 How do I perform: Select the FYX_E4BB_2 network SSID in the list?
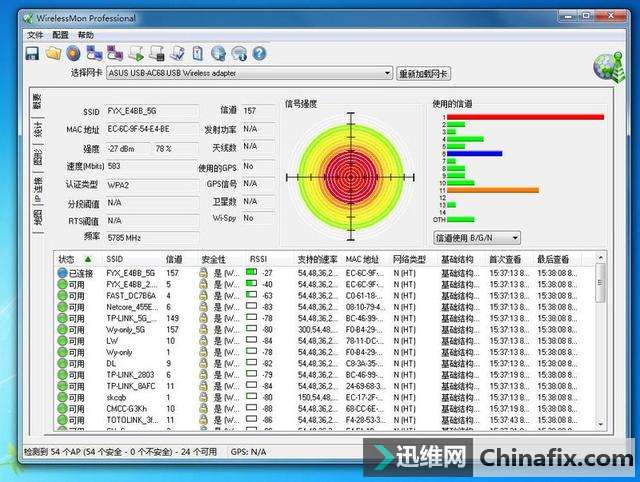[x=129, y=284]
